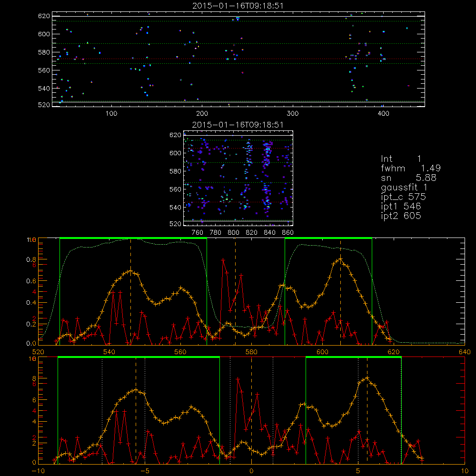Select the 'fwhm 1.49' readout line

(411, 168)
